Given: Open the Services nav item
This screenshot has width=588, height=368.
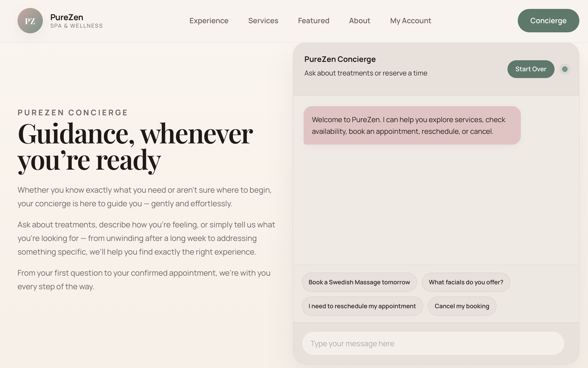Looking at the screenshot, I should tap(263, 21).
